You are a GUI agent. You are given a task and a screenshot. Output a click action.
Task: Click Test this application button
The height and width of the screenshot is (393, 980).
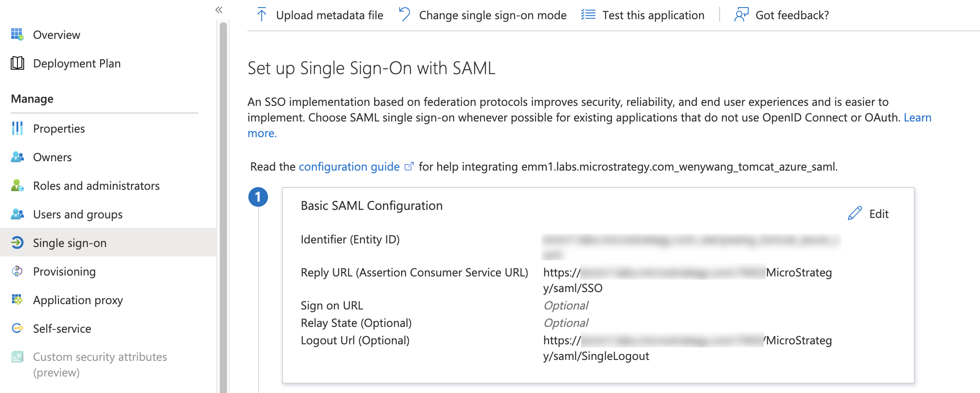click(x=643, y=15)
